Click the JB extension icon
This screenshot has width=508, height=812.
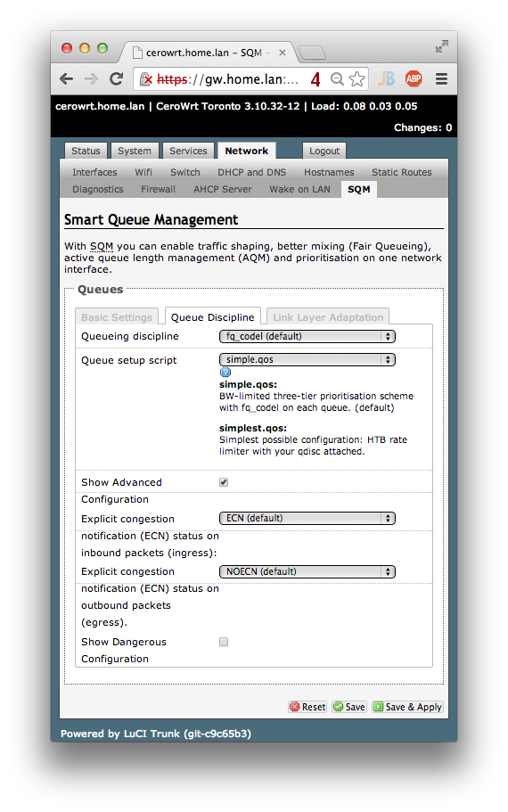[x=386, y=78]
